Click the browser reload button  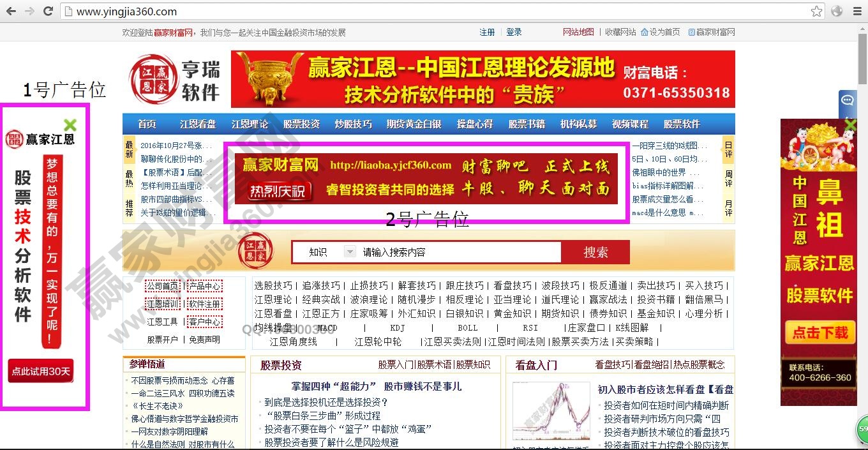click(x=48, y=11)
